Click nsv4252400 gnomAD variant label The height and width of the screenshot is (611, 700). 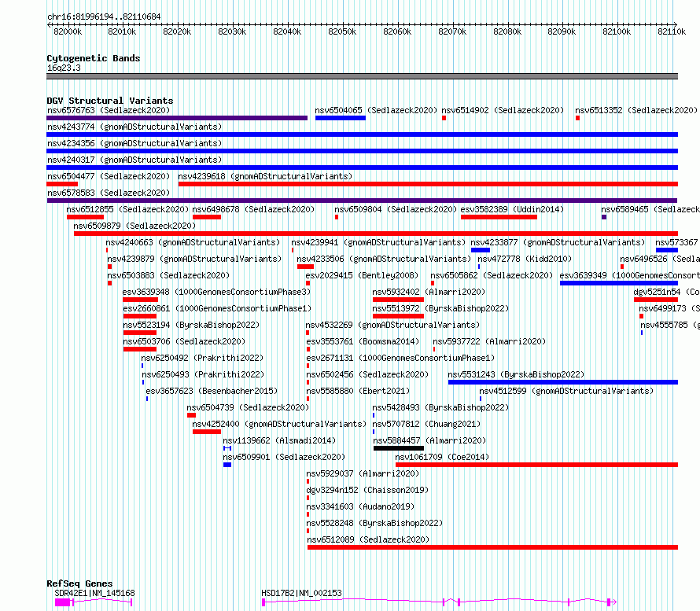coord(279,424)
